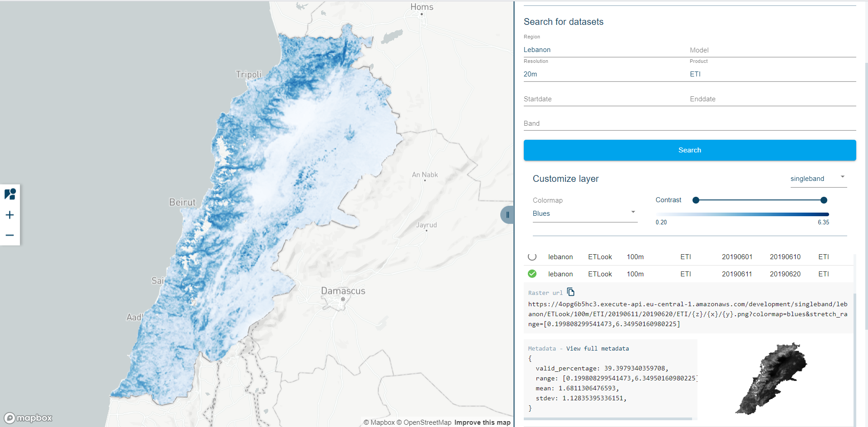
Task: Open the OpenStreetMap attribution link
Action: pyautogui.click(x=424, y=422)
